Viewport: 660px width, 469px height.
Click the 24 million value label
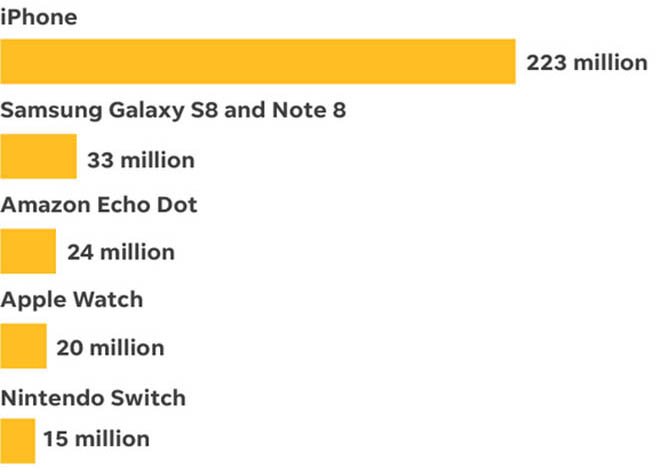pos(121,252)
